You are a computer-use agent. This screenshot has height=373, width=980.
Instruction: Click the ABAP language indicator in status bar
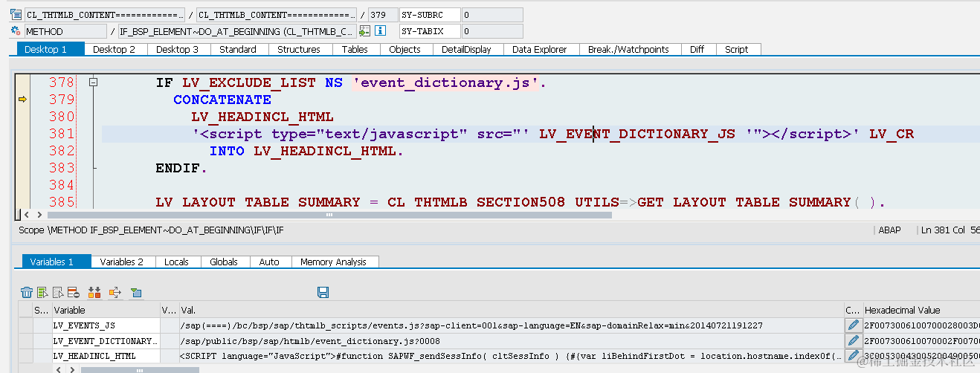[889, 230]
